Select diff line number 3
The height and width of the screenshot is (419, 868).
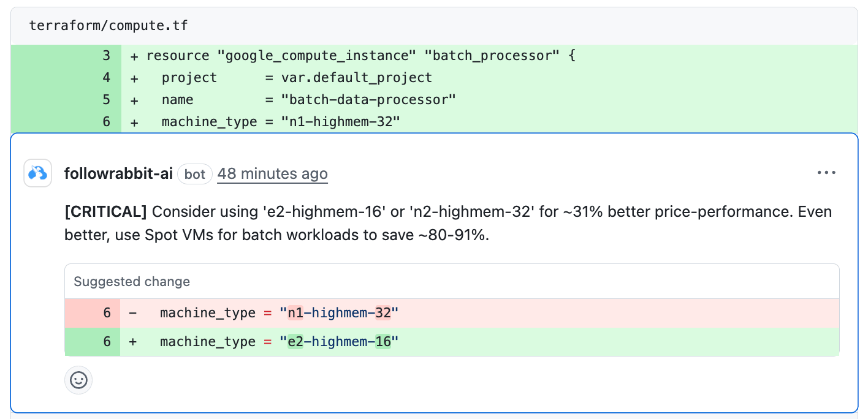point(106,56)
